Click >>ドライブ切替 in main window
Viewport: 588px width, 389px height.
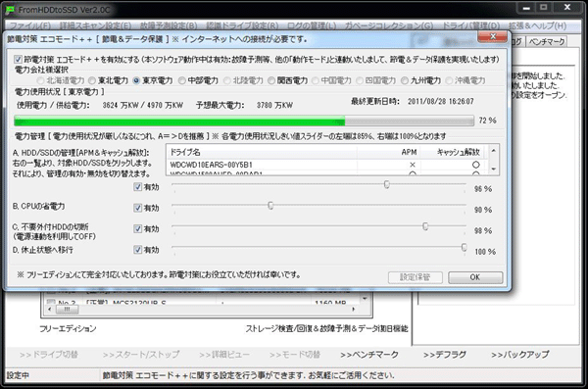pyautogui.click(x=49, y=355)
